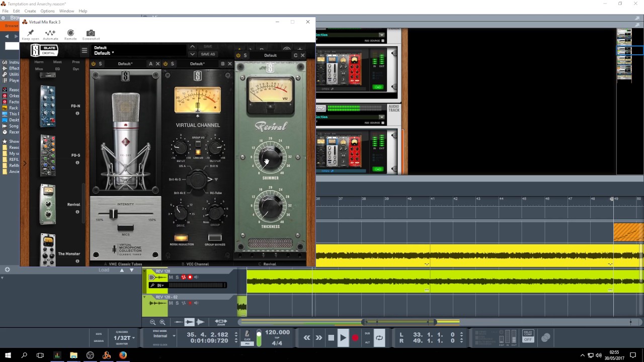Open Revival module Default preset dropdown
644x362 pixels.
pos(270,55)
